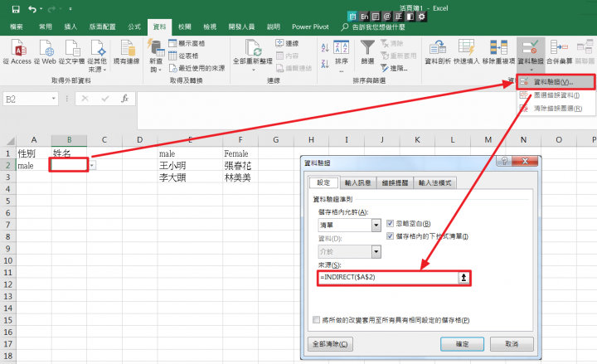Switch to the View (檢視) tab
The height and width of the screenshot is (364, 597).
pyautogui.click(x=210, y=27)
